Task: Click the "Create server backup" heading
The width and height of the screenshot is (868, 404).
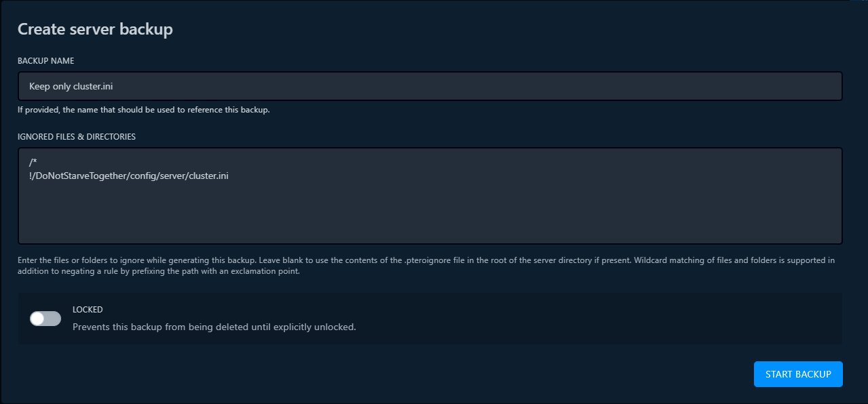Action: (x=95, y=29)
